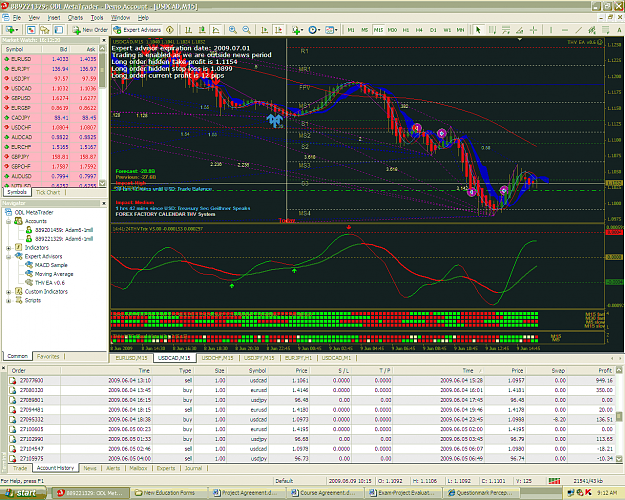Select account 889201489 in Navigator
625x500 pixels.
(60, 230)
